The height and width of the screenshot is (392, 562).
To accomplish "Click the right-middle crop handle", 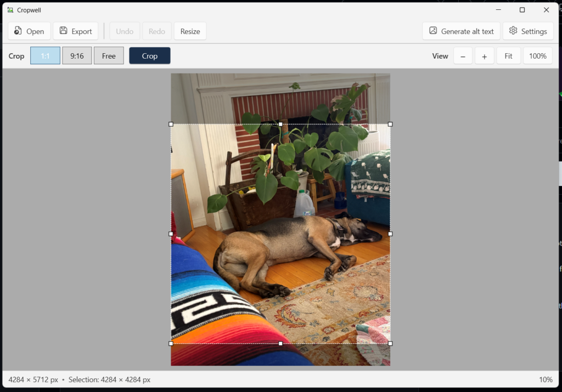I will tap(390, 234).
